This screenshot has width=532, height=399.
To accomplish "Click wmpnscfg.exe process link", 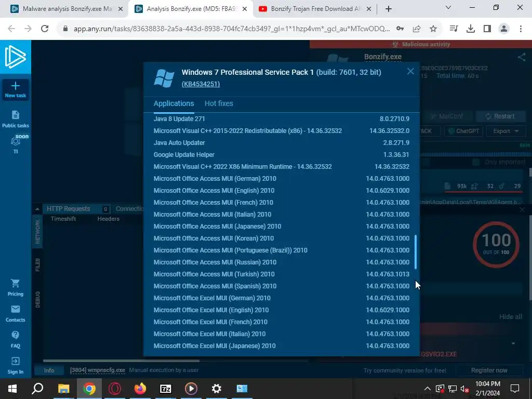I will coord(97,370).
